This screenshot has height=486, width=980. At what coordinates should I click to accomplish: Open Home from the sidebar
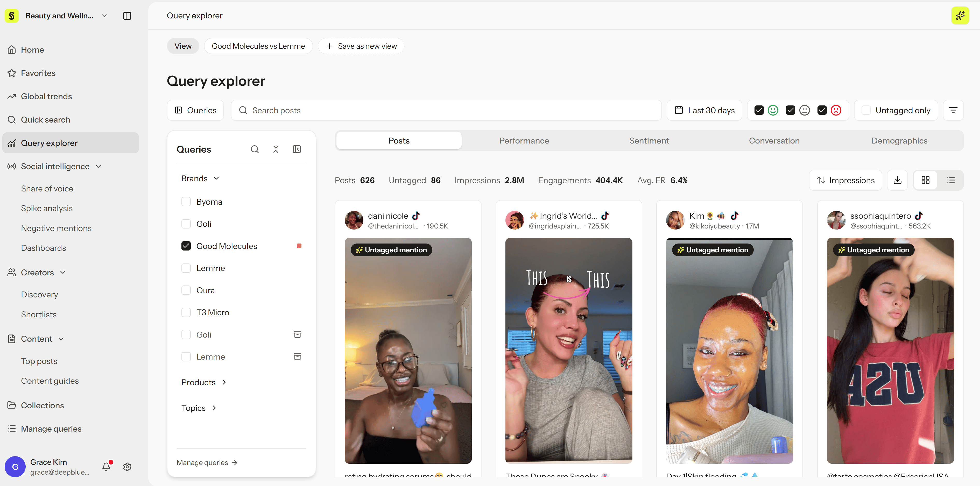[71, 50]
